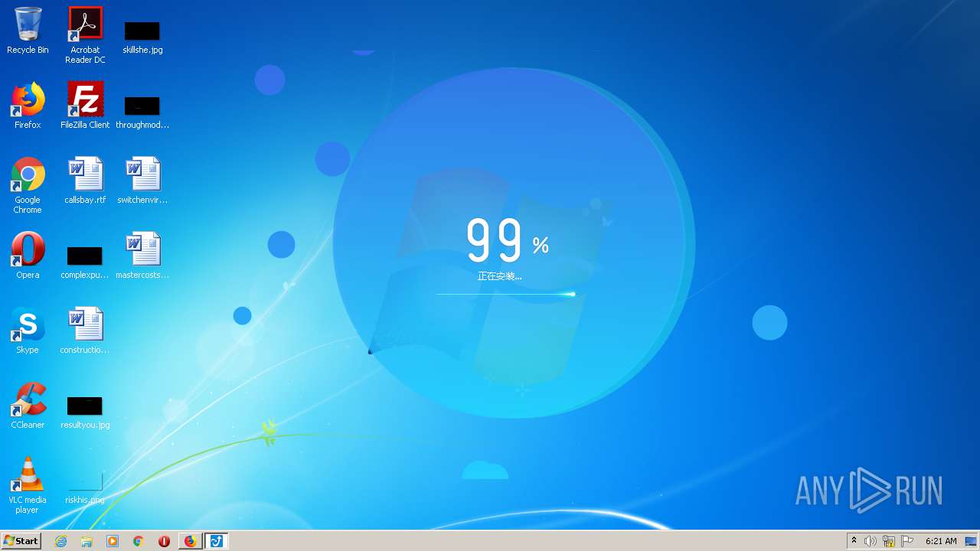980x551 pixels.
Task: Switch to the installer taskbar button
Action: click(217, 541)
